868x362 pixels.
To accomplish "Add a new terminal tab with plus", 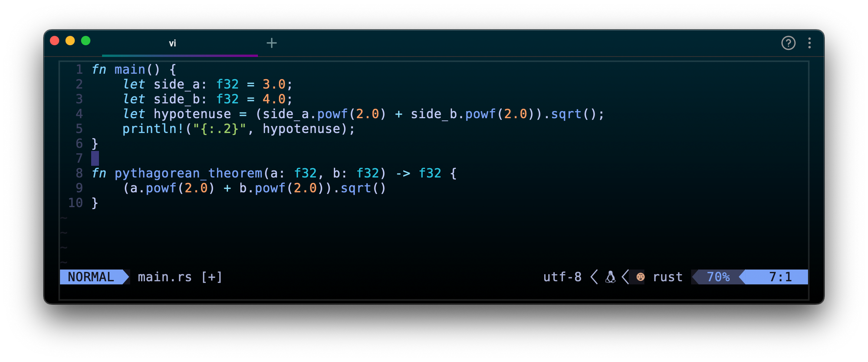I will (272, 43).
